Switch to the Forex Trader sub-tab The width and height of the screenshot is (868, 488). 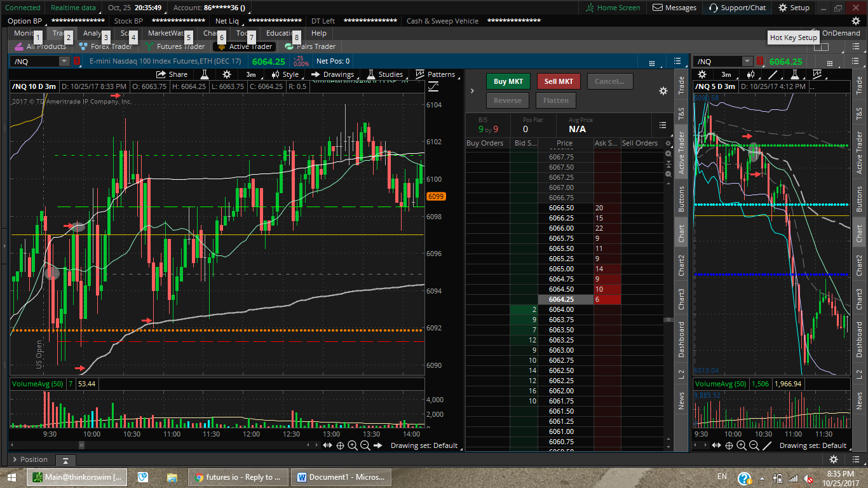tap(105, 46)
